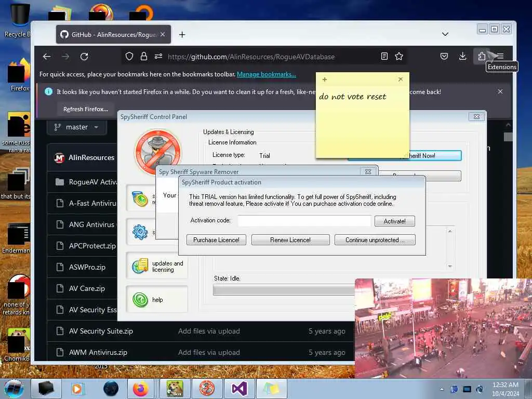List all tabs with the chevron
This screenshot has height=399, width=532.
coord(445,34)
